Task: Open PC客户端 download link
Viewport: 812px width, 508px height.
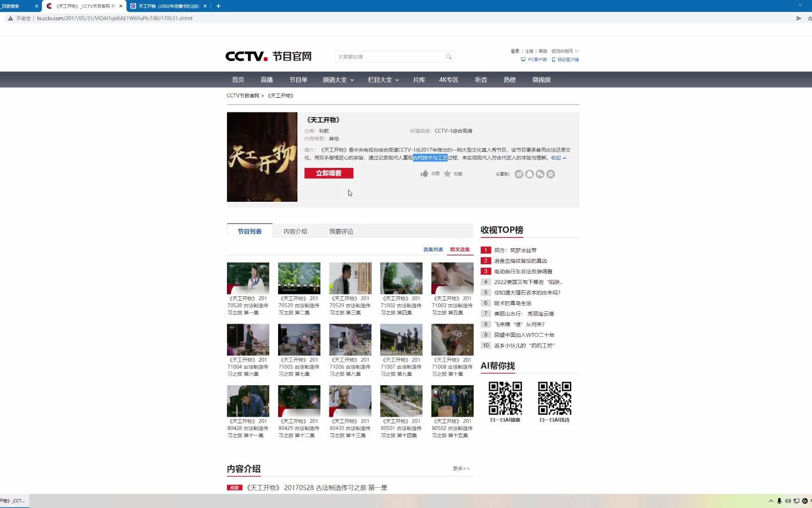Action: click(x=534, y=60)
